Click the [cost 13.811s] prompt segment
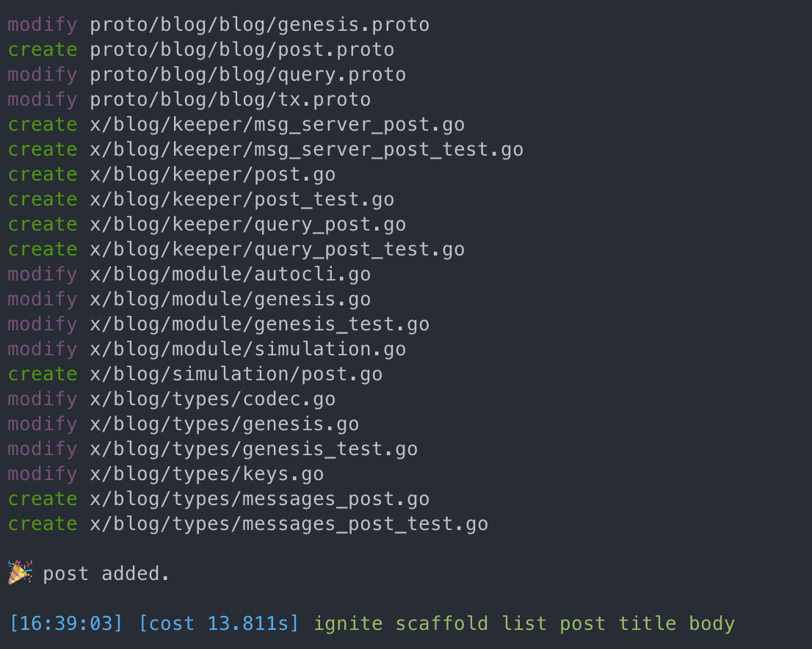812x649 pixels. (x=219, y=623)
